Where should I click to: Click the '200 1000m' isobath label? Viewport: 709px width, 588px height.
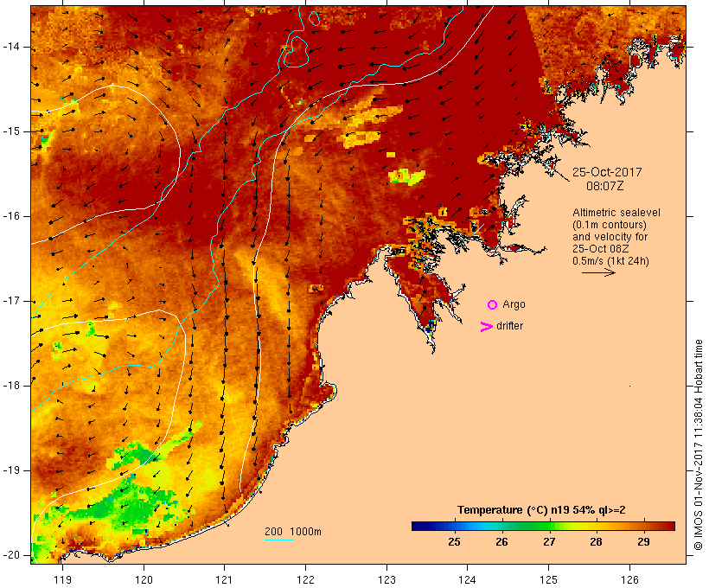click(x=293, y=532)
